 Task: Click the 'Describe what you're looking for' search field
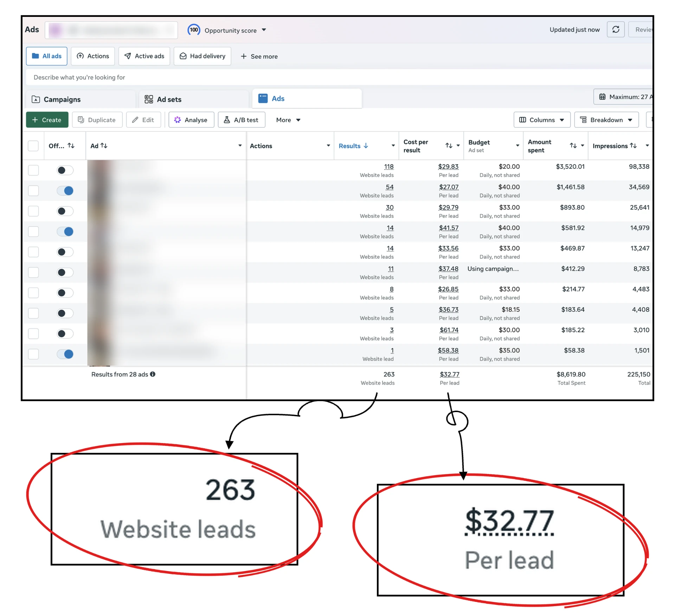339,77
